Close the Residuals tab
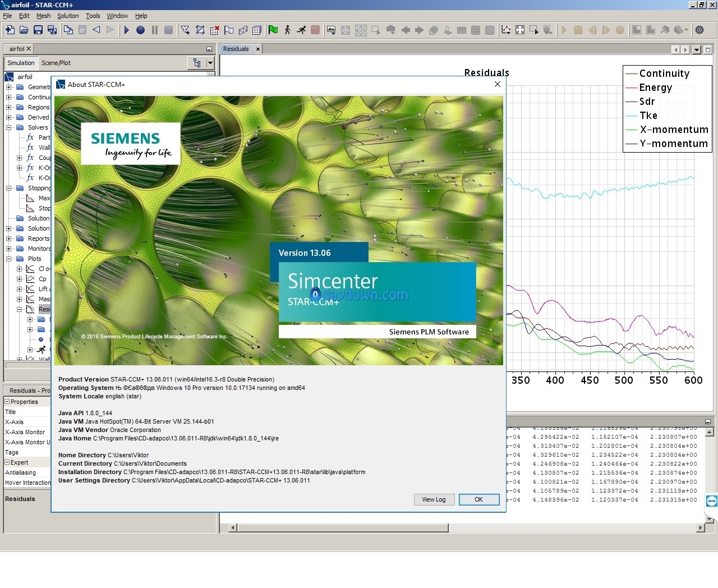718x588 pixels. point(258,49)
